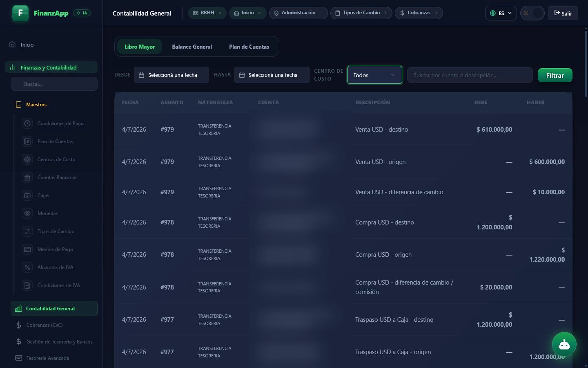Open the Hasta date picker
The width and height of the screenshot is (588, 368).
click(272, 75)
